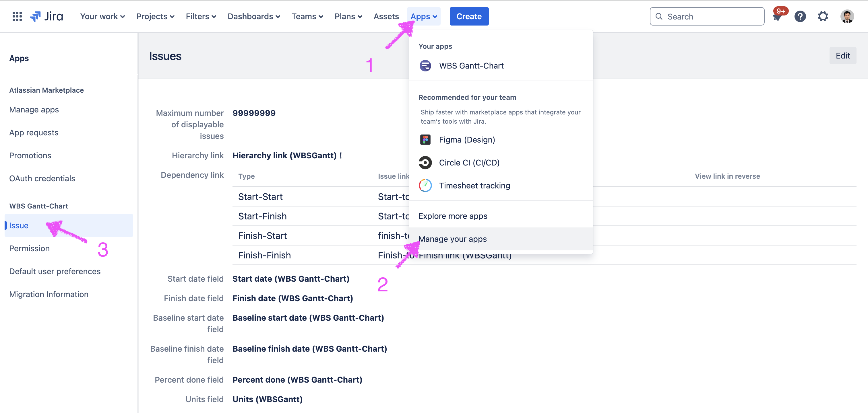Select Circle CI (CI/CD) recommended app
This screenshot has width=868, height=413.
(x=469, y=163)
